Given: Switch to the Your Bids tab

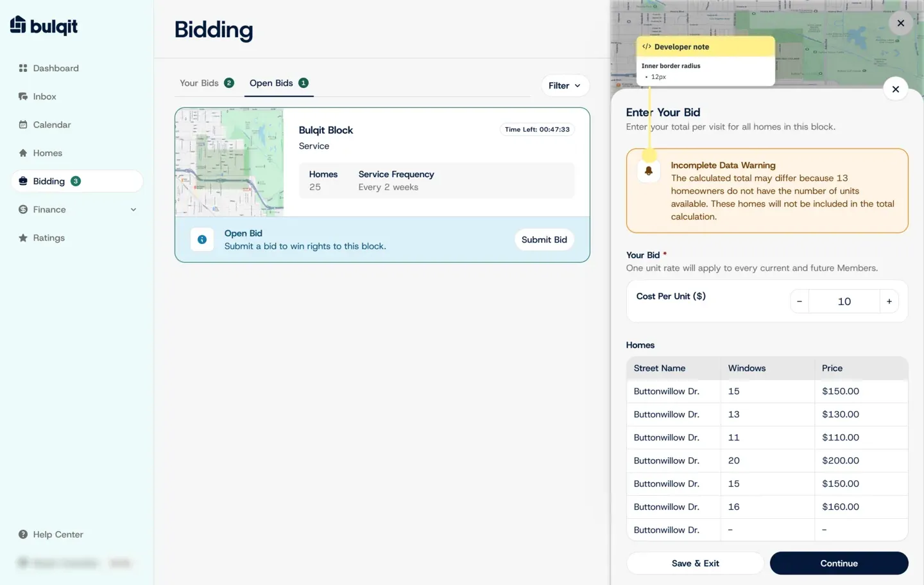Looking at the screenshot, I should (207, 83).
